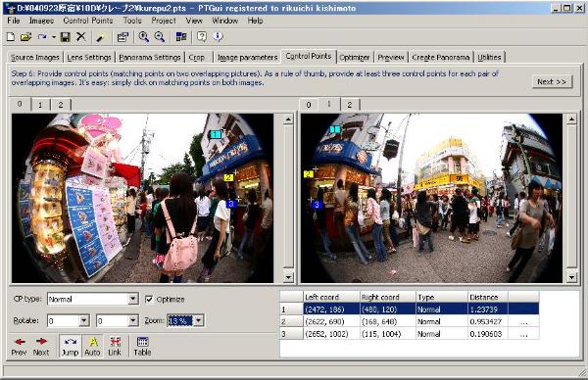The height and width of the screenshot is (380, 588).
Task: Open the second Rotate dropdown
Action: [133, 321]
